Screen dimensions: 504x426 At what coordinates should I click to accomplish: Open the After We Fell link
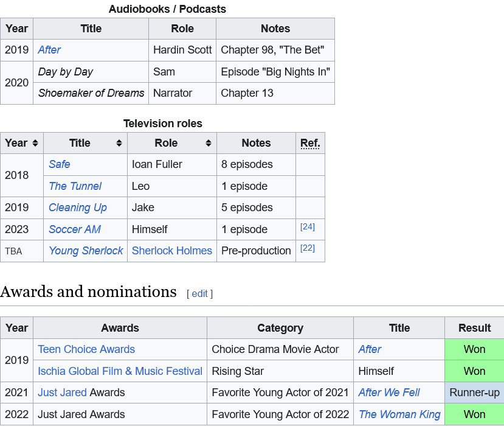(x=388, y=393)
